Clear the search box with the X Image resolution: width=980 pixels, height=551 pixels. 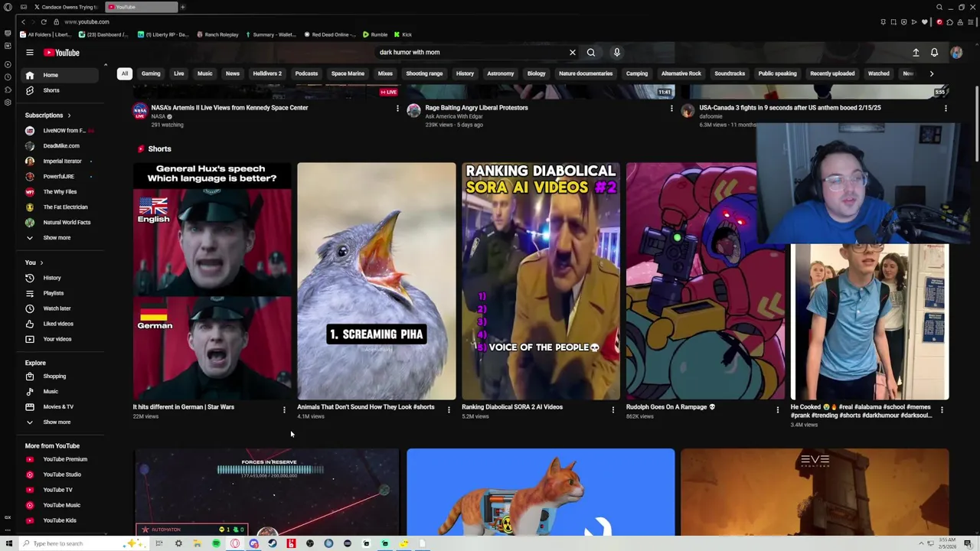click(572, 52)
